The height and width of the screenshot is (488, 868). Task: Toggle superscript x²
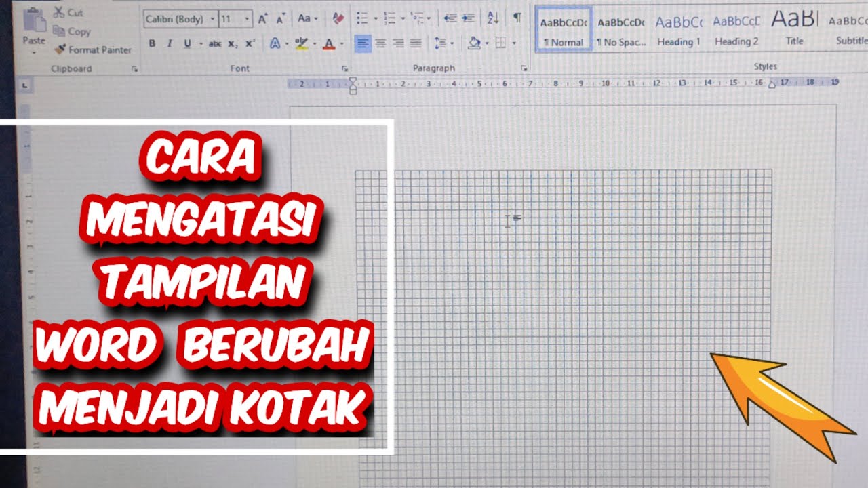[x=250, y=43]
